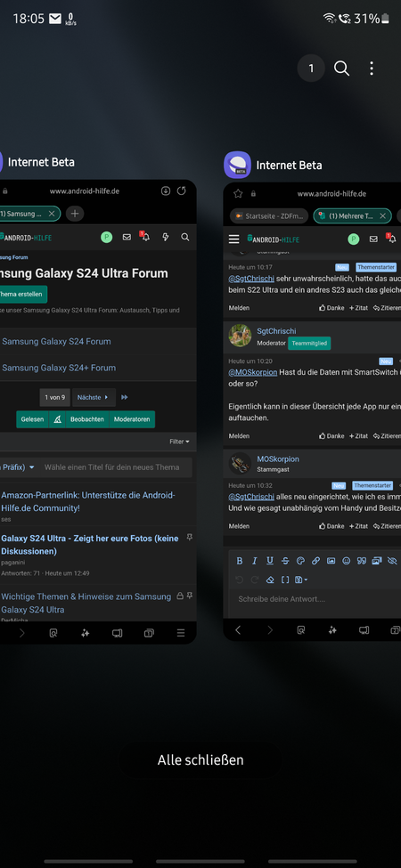Screen dimensions: 401x868
Task: Click lightning bolt icon in left card header
Action: pos(165,238)
